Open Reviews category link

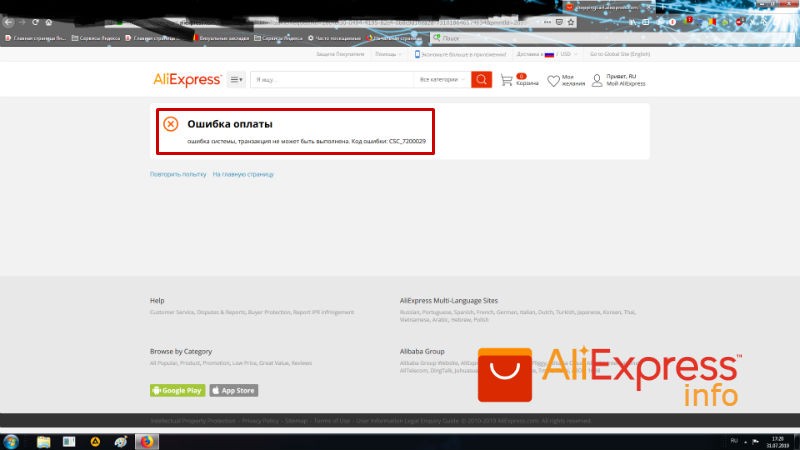302,363
